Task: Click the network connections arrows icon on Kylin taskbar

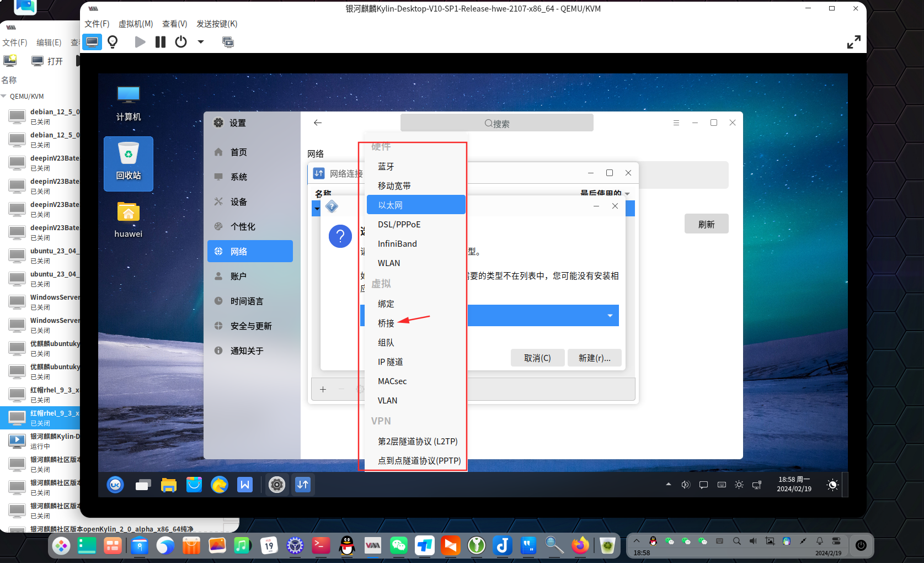Action: pyautogui.click(x=303, y=485)
